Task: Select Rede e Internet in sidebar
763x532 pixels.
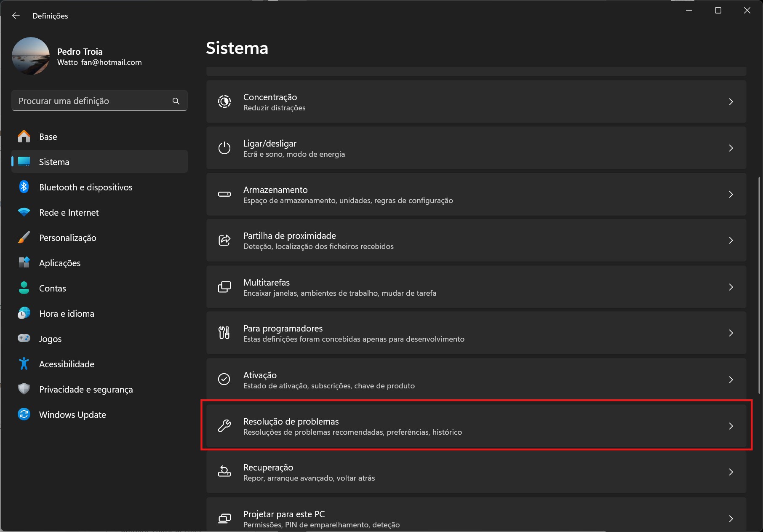Action: tap(99, 212)
